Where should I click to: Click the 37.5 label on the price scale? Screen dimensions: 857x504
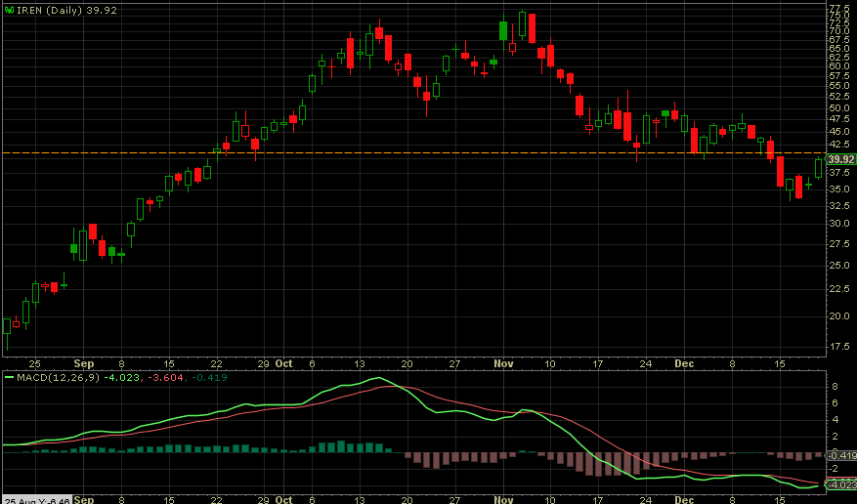[x=839, y=173]
